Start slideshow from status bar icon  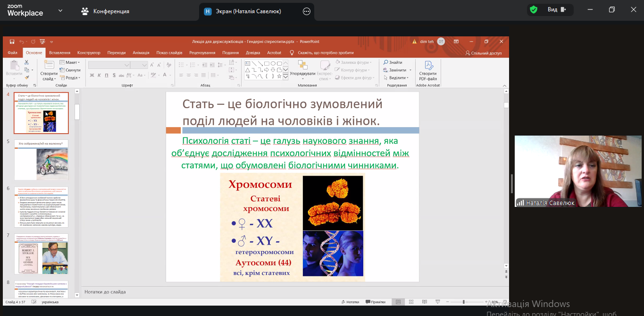437,302
